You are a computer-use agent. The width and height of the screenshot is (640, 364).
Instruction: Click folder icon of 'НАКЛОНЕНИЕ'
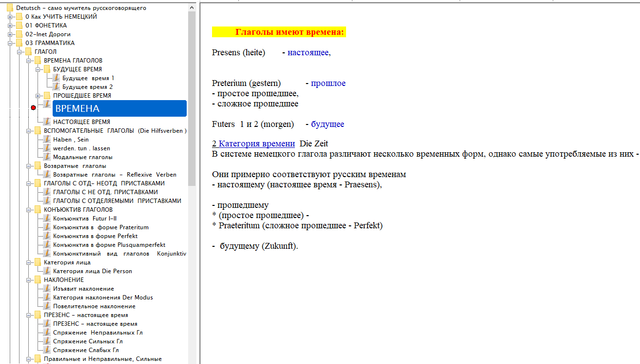pyautogui.click(x=38, y=280)
